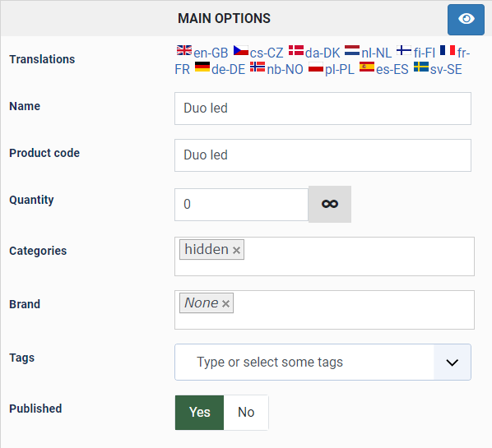Screen dimensions: 492x448
Task: Focus the Name input field
Action: [323, 109]
